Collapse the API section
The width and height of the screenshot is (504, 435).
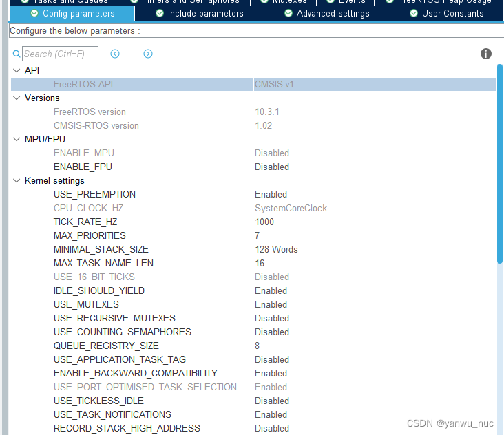[17, 70]
